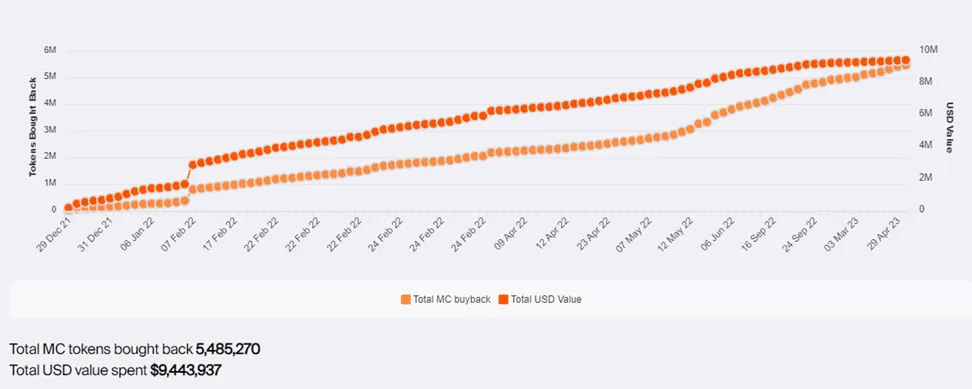Click the 29 Dec 21 x-axis date label
Viewport: 972px width, 389px height.
(x=53, y=234)
